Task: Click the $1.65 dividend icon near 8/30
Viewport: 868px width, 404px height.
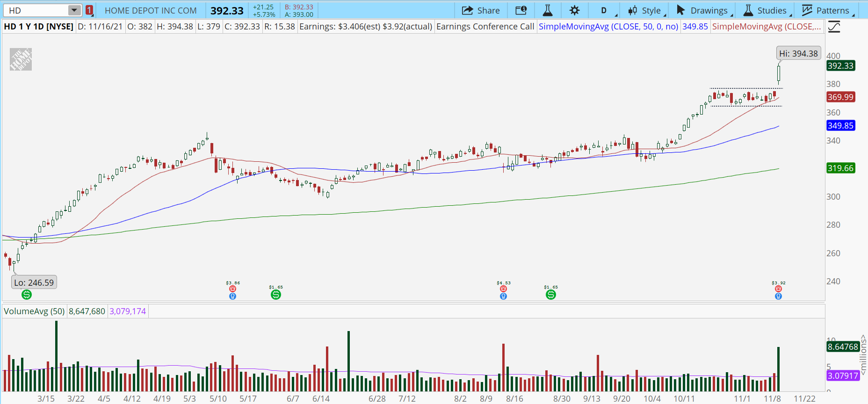Action: click(551, 295)
